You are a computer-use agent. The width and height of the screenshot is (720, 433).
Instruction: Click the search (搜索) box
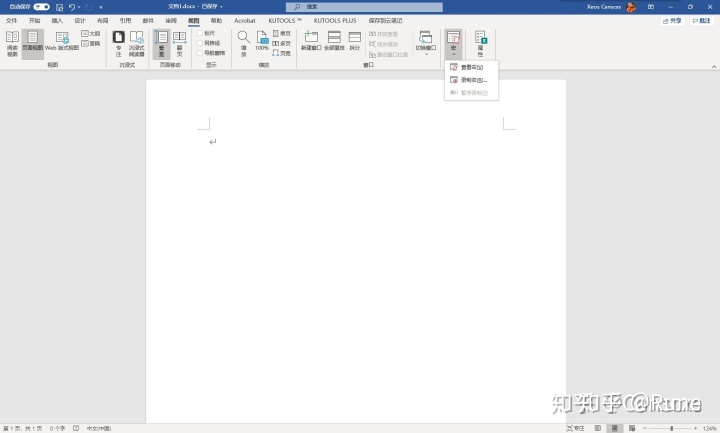coord(364,7)
